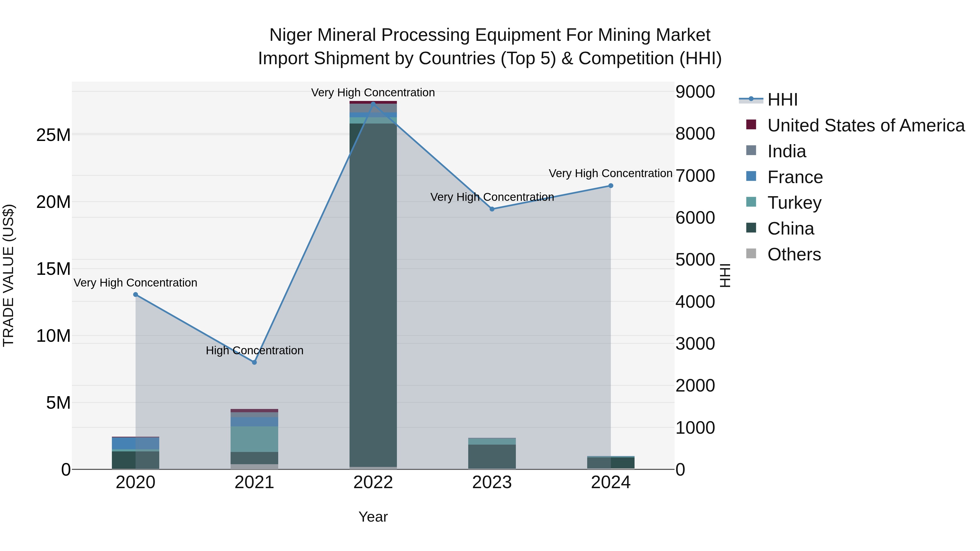This screenshot has height=551, width=980.
Task: Click 'Very High Concentration' annotation above 2022
Action: (373, 93)
